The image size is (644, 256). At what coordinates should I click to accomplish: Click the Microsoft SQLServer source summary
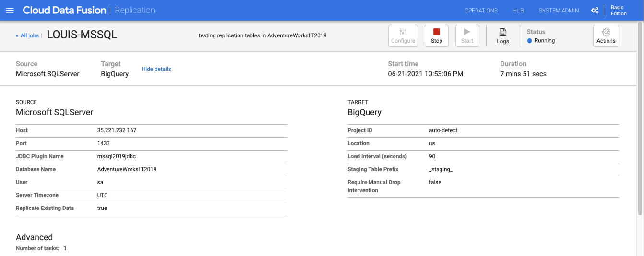48,74
